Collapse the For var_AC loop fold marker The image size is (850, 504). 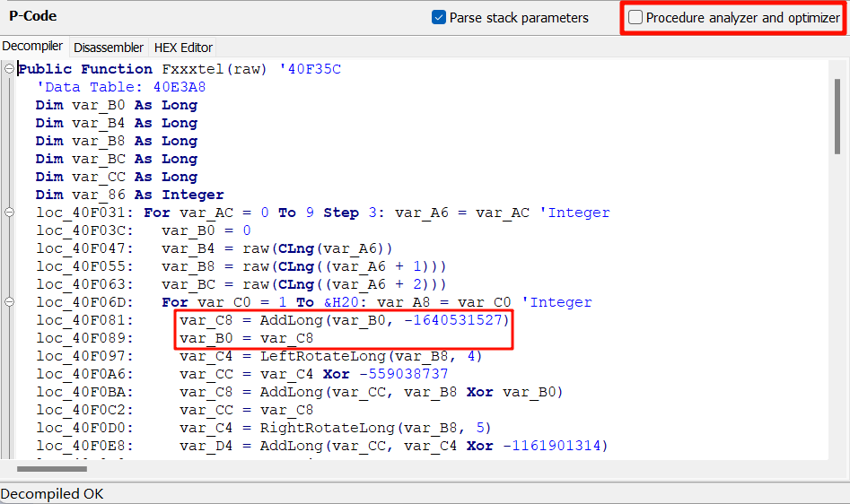pyautogui.click(x=9, y=213)
